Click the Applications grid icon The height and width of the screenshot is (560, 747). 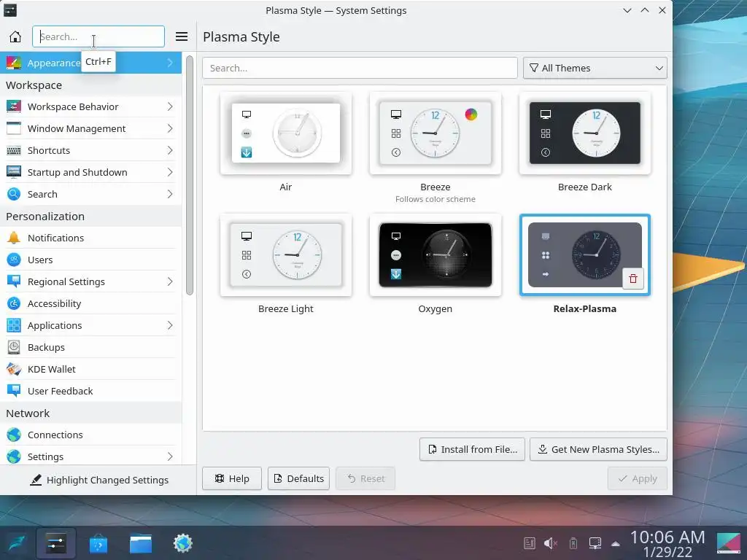coord(14,325)
